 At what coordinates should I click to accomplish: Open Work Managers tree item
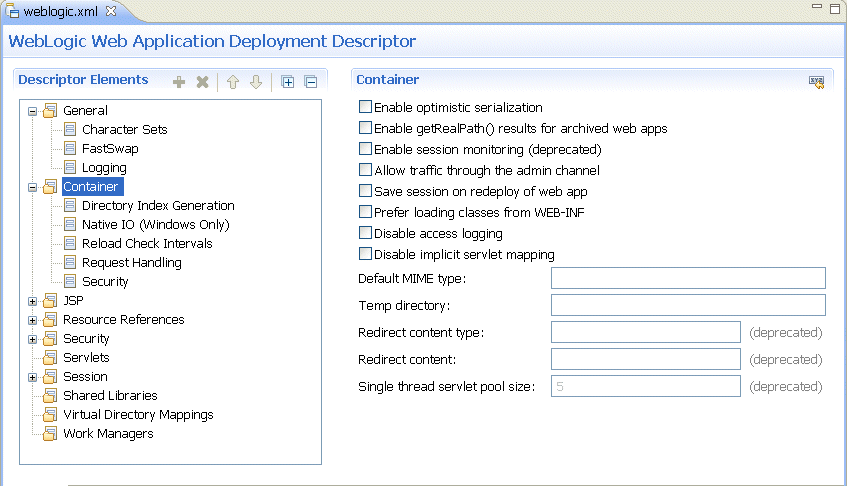[108, 434]
